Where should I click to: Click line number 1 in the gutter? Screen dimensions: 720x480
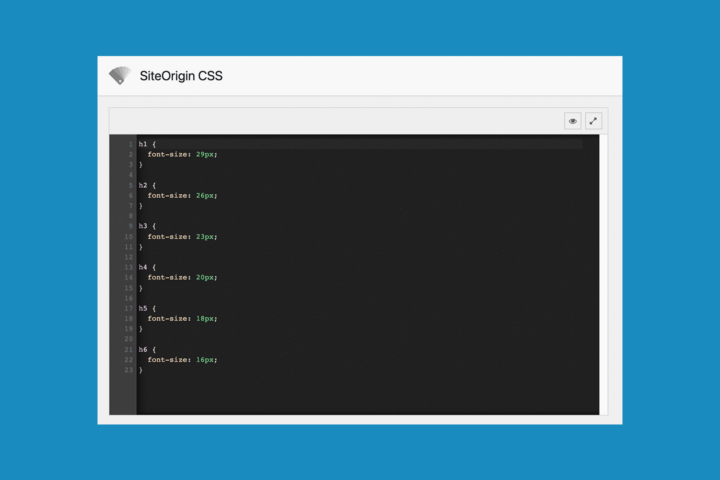[x=130, y=144]
